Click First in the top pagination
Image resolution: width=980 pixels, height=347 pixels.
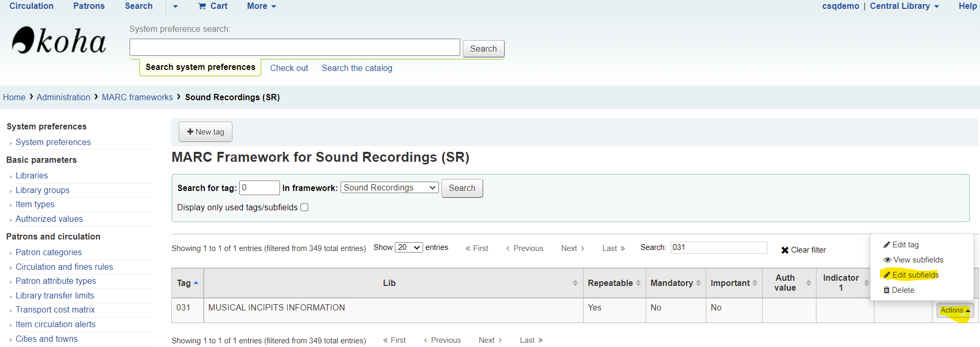pyautogui.click(x=477, y=248)
